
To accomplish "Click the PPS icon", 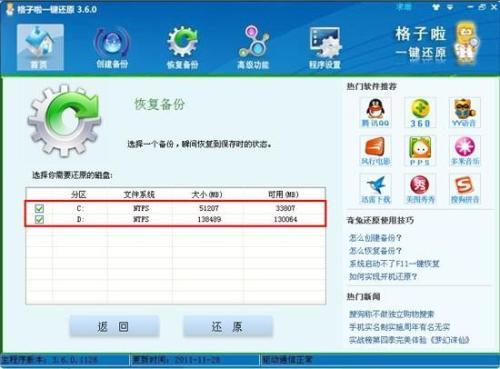I will (x=420, y=151).
